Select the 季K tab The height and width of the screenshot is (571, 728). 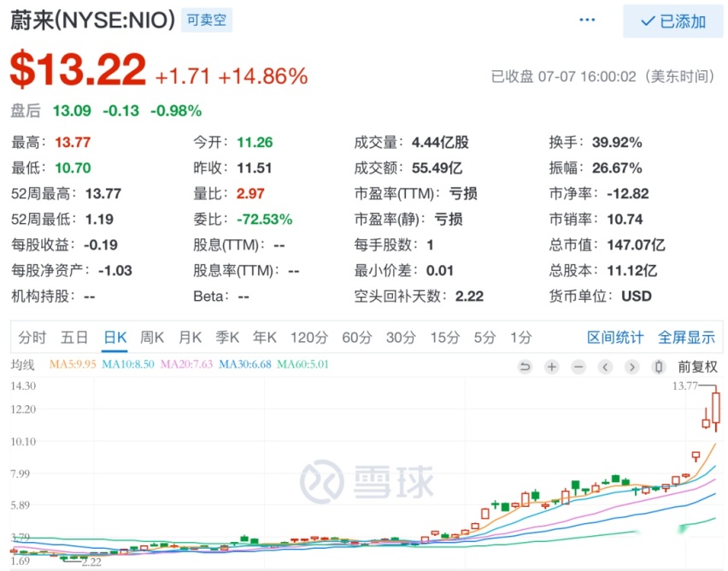tap(227, 338)
